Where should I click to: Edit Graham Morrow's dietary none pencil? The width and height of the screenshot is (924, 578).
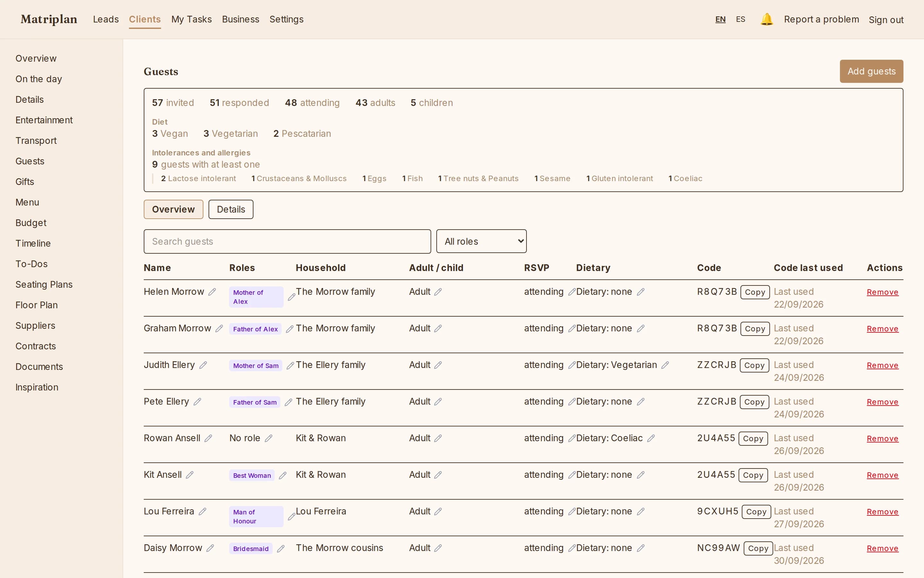click(641, 328)
